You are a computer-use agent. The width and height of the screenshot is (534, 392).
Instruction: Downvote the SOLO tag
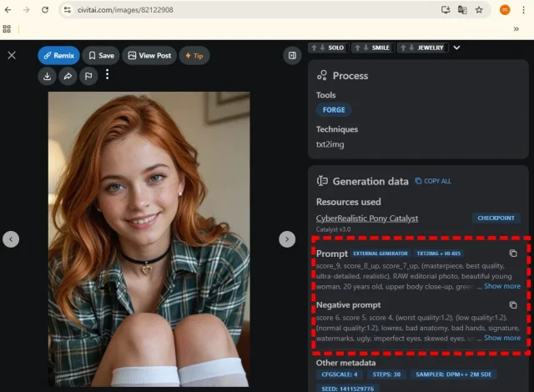click(x=322, y=48)
